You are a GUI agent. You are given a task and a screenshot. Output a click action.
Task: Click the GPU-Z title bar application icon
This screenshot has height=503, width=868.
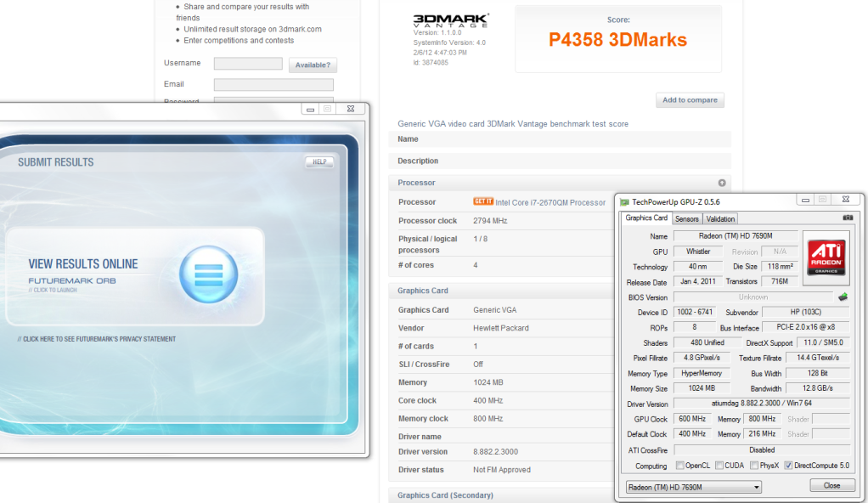(x=624, y=201)
